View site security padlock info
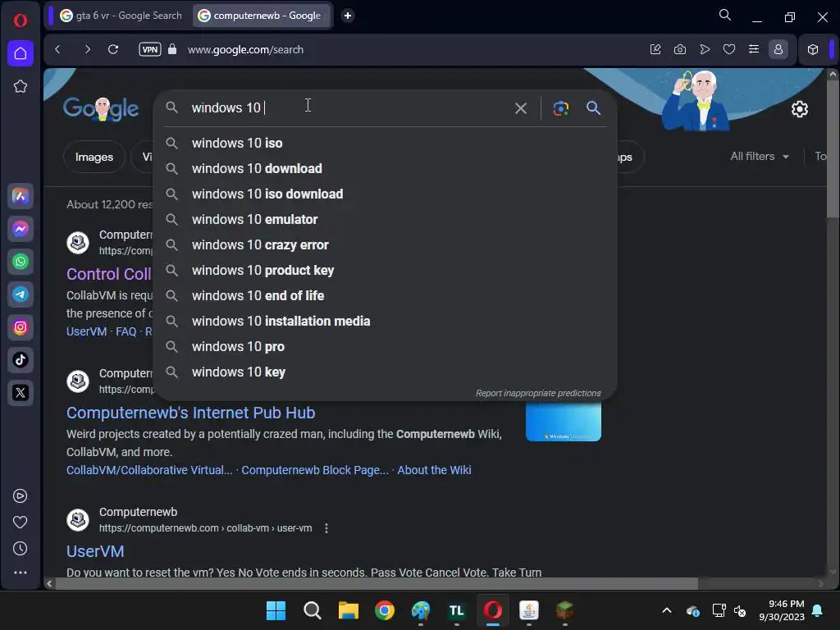The width and height of the screenshot is (840, 630). coord(172,49)
